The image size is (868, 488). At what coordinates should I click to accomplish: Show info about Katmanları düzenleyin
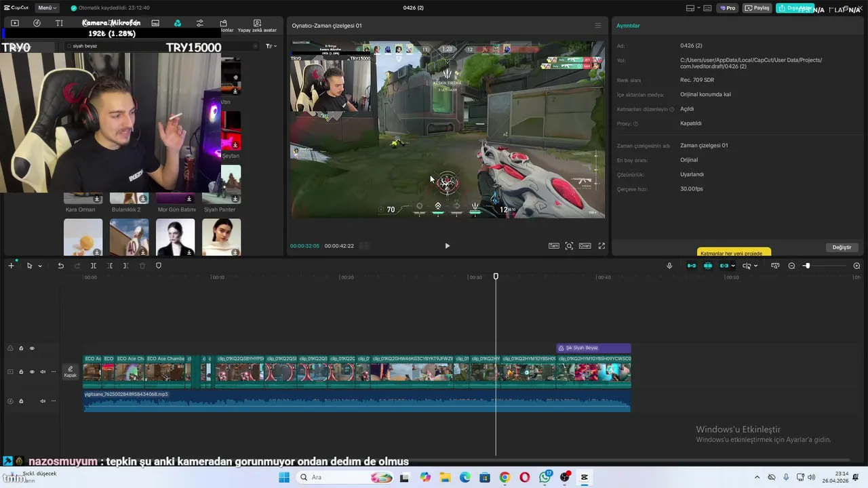(x=672, y=109)
